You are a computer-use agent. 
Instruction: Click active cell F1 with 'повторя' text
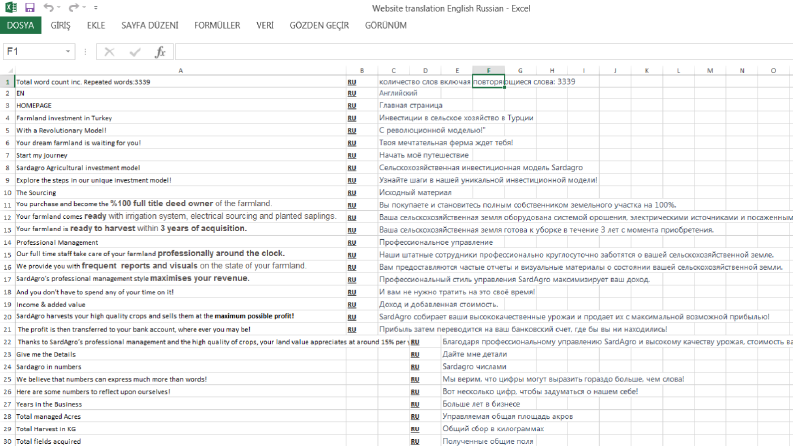click(489, 81)
